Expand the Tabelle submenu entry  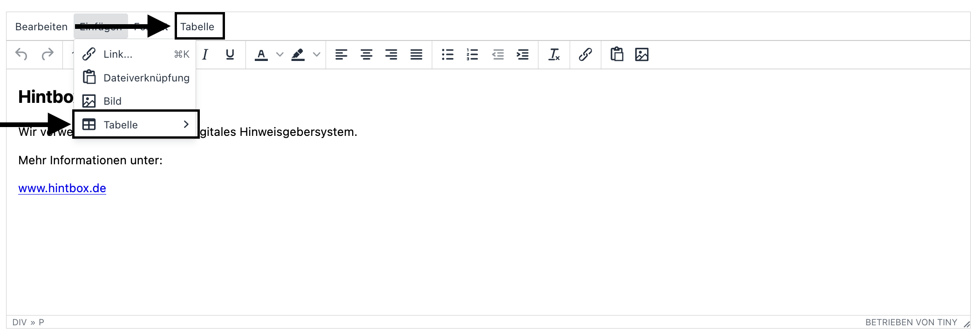(135, 125)
